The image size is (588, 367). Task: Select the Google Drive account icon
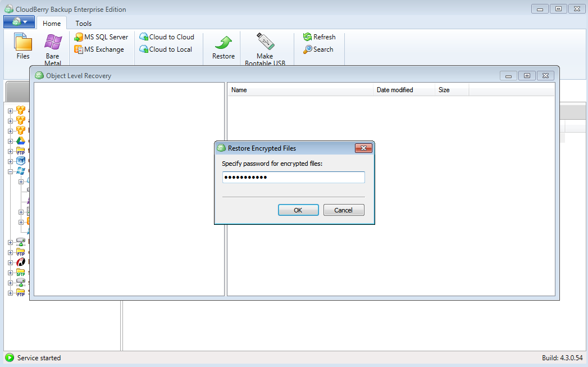coord(21,141)
